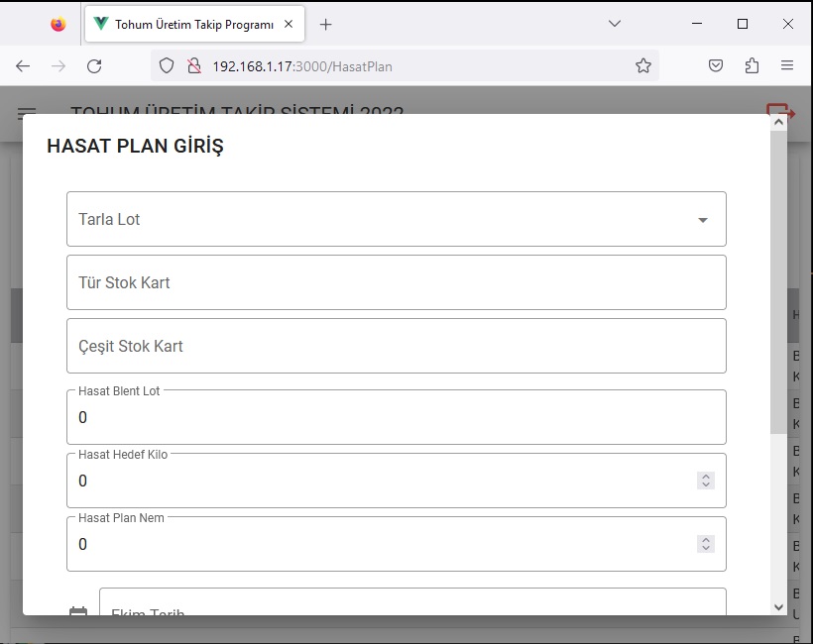813x644 pixels.
Task: Open the Firefox application menu
Action: pyautogui.click(x=787, y=65)
